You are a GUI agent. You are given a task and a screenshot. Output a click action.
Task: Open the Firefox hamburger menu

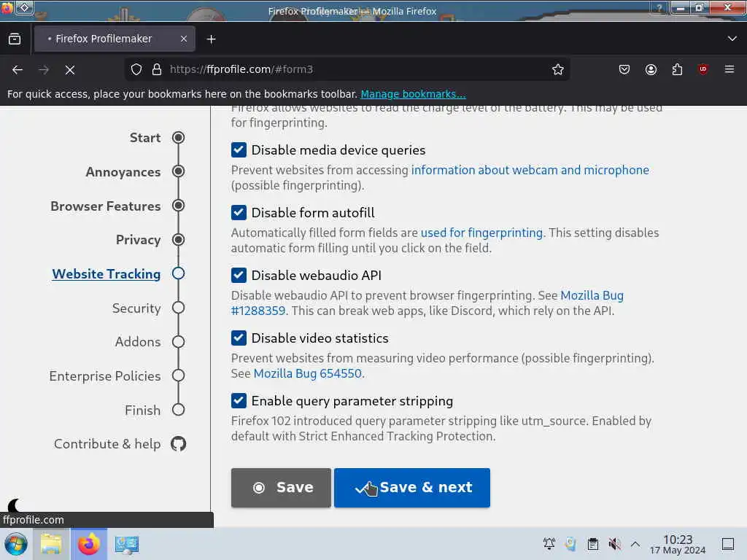tap(729, 69)
